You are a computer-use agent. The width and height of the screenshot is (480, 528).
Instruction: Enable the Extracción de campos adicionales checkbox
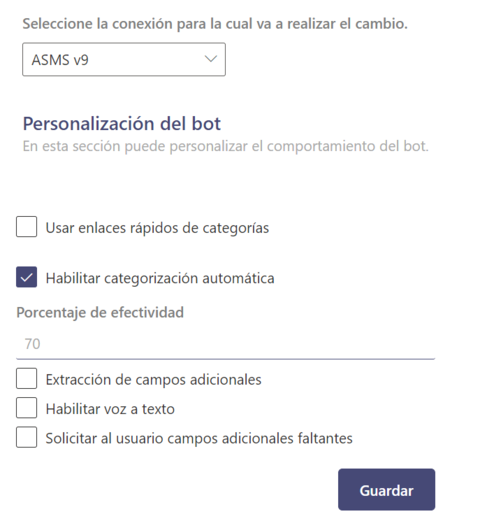tap(26, 378)
